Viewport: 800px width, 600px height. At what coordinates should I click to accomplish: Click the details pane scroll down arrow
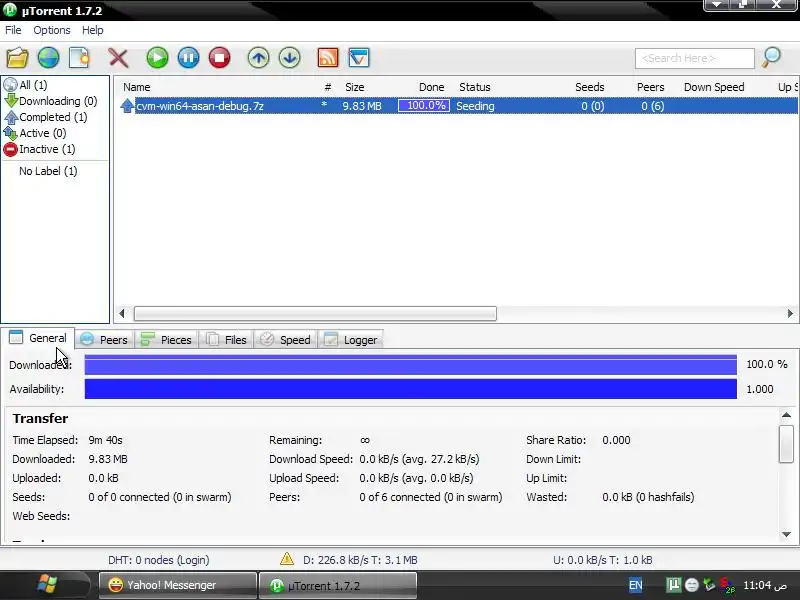[786, 534]
